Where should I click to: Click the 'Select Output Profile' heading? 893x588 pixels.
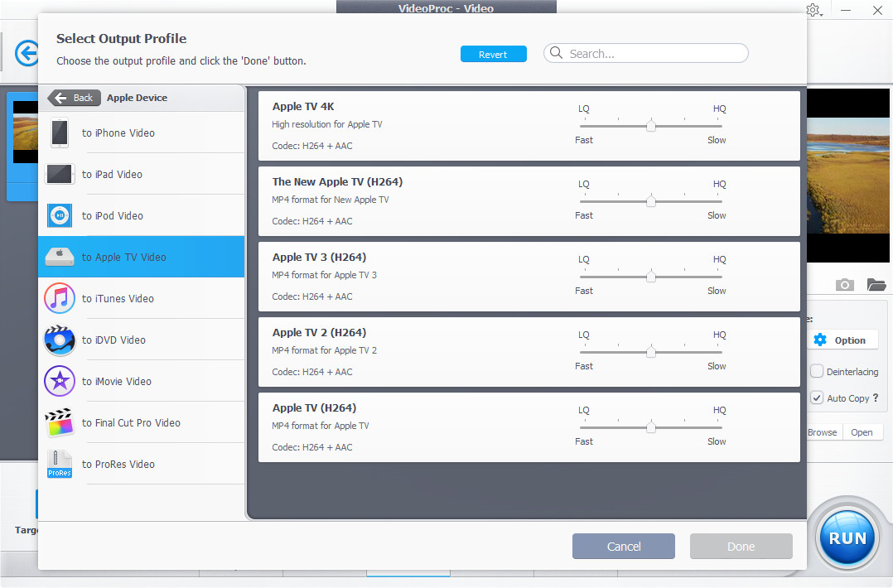[x=121, y=38]
